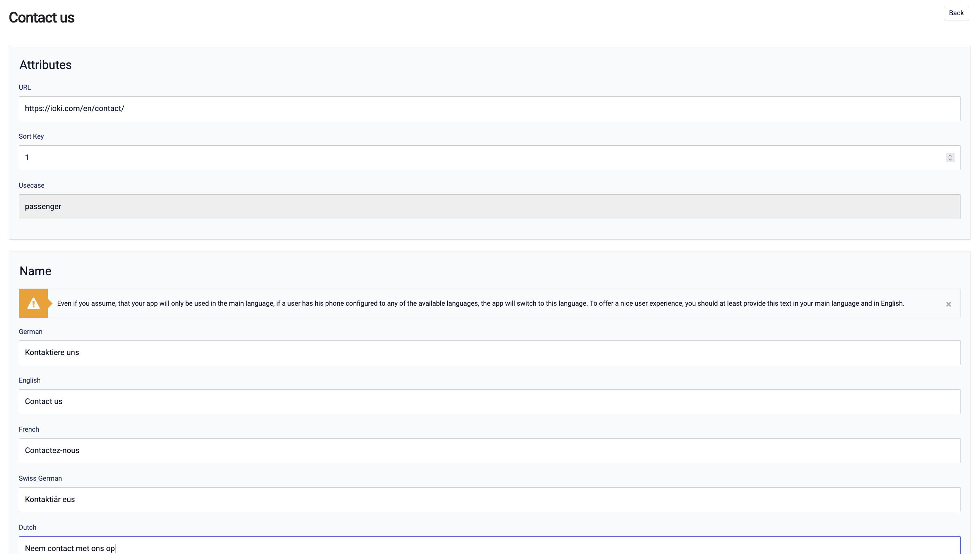Click the German label
This screenshot has height=554, width=980.
click(x=30, y=332)
